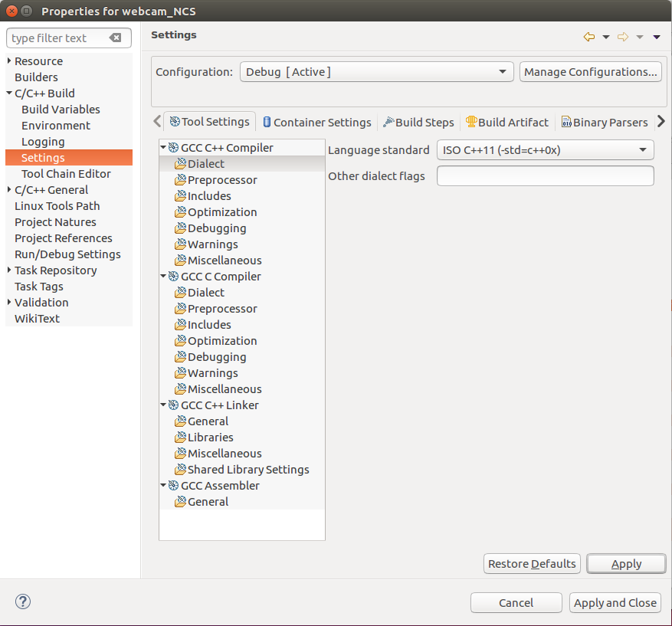Collapse the GCC Assembler tree node
The height and width of the screenshot is (626, 672).
tap(163, 485)
